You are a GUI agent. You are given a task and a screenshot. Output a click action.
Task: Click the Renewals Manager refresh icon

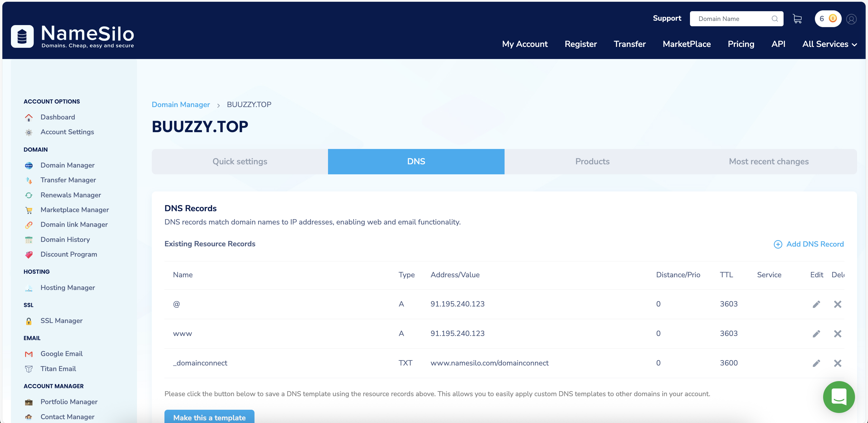(x=29, y=195)
